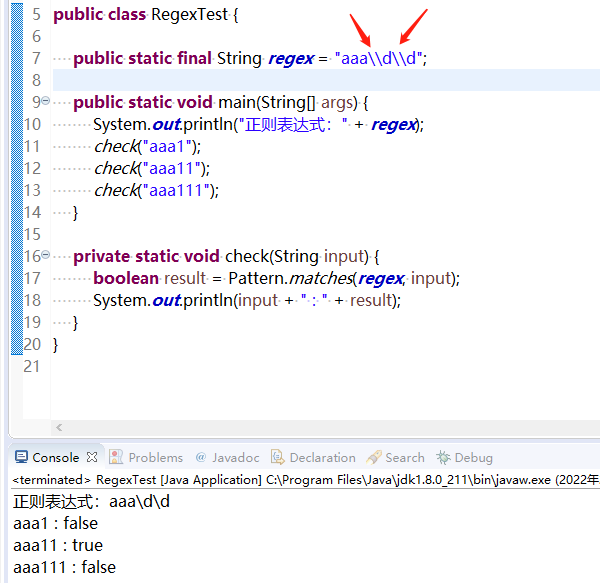Collapse the check method fold marker
Viewport: 600px width, 583px height.
[46, 254]
